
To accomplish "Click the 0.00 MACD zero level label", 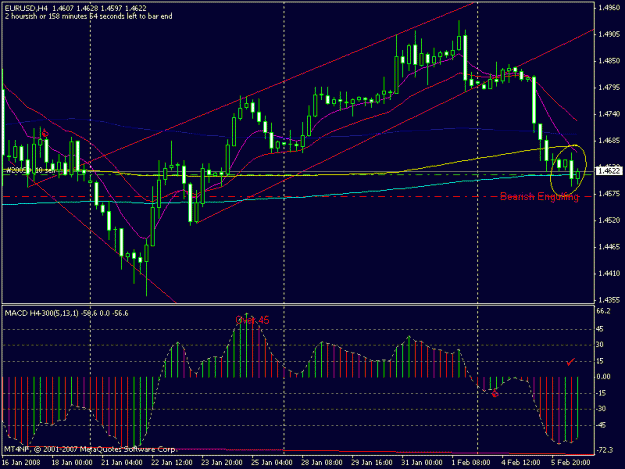I will pyautogui.click(x=603, y=377).
